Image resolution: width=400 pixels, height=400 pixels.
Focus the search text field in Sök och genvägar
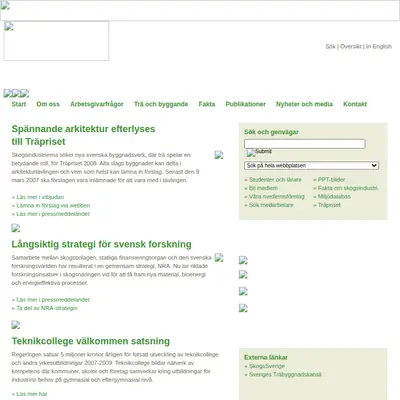pyautogui.click(x=305, y=144)
